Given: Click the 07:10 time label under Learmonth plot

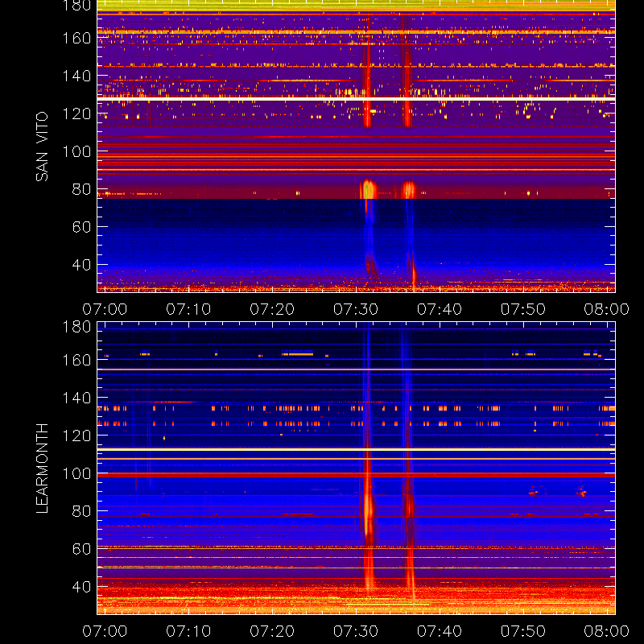Looking at the screenshot, I should click(x=188, y=631).
